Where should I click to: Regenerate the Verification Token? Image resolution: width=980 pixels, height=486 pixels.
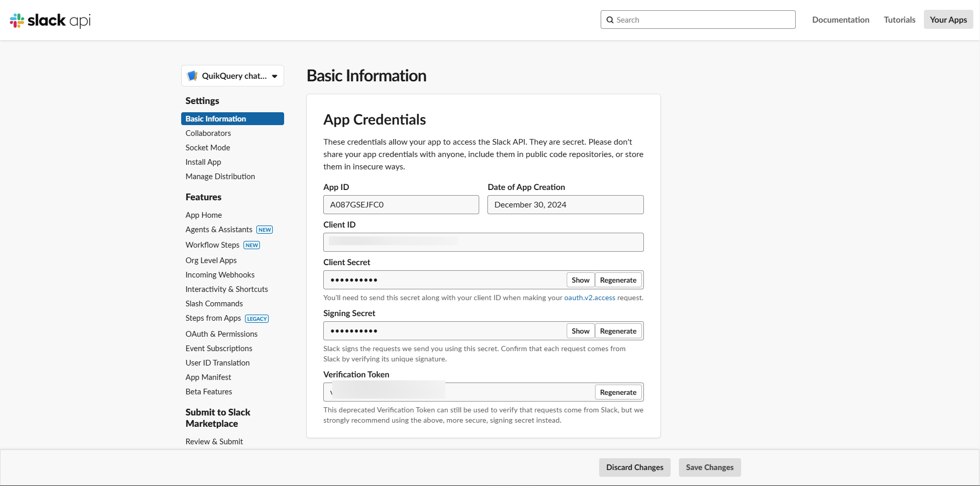click(x=618, y=392)
